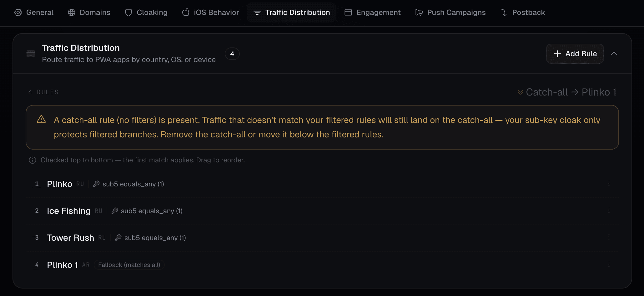This screenshot has height=296, width=644.
Task: Switch to the Domains tab
Action: tap(89, 12)
